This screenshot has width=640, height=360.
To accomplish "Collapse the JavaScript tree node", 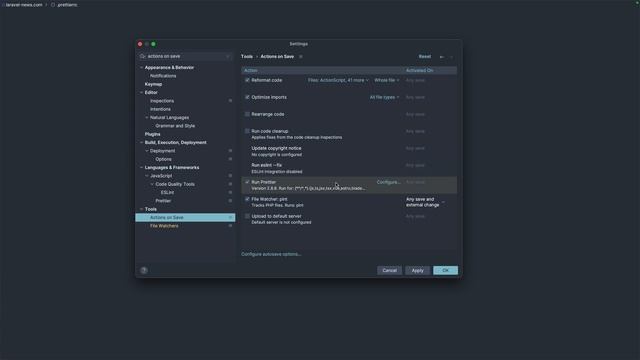I will coord(147,176).
